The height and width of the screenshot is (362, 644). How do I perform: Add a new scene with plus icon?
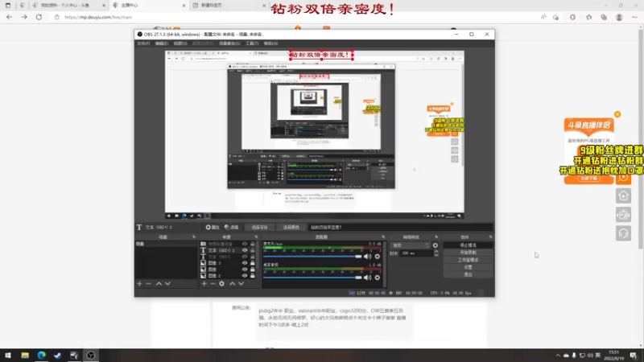click(139, 284)
